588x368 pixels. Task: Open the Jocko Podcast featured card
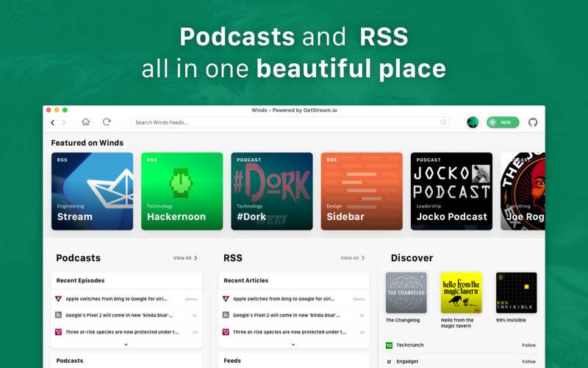[451, 191]
